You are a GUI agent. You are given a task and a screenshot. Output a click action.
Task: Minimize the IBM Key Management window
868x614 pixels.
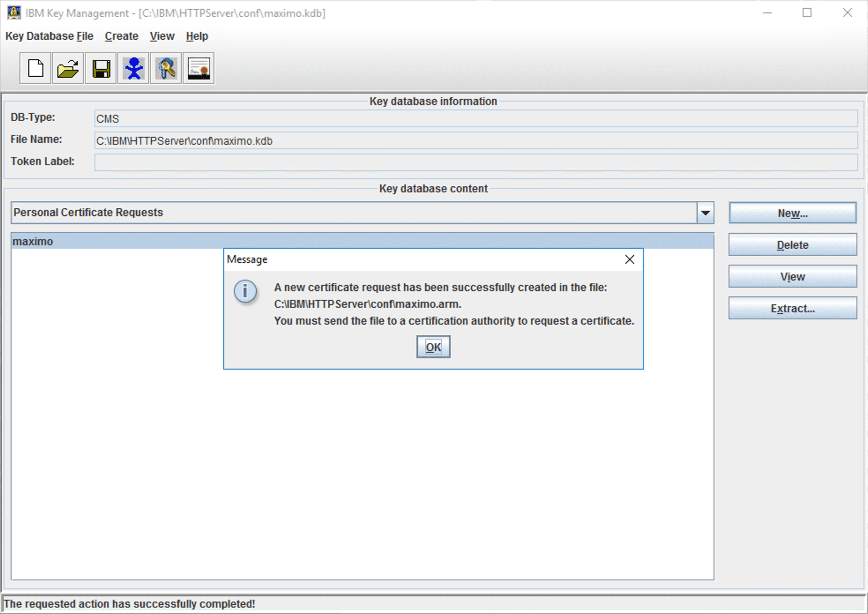pyautogui.click(x=767, y=13)
